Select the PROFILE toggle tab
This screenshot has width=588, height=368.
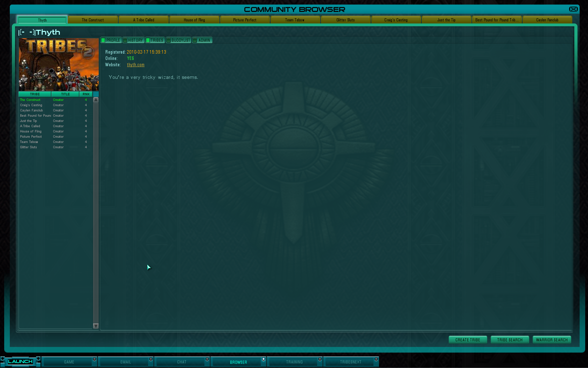pos(111,40)
